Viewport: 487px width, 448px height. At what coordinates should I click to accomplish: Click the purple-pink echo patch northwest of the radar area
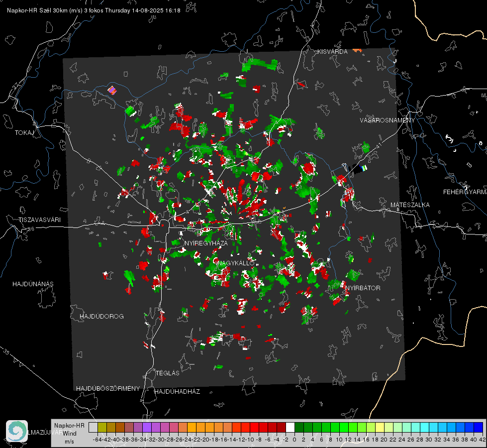click(x=112, y=91)
